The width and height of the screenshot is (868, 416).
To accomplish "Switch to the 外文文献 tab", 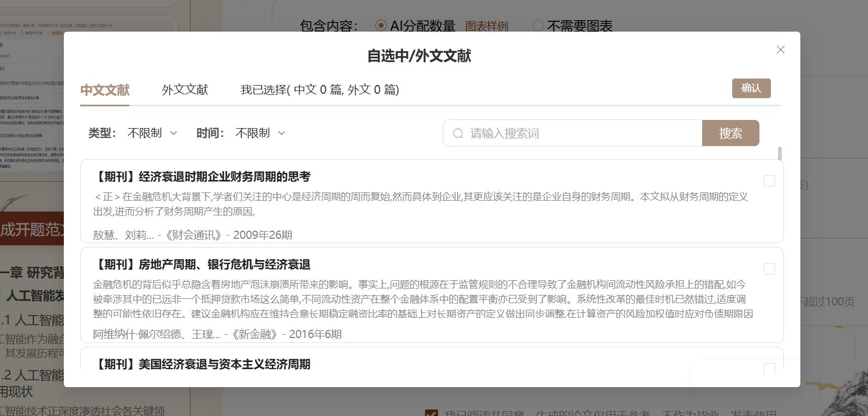I will (x=185, y=89).
